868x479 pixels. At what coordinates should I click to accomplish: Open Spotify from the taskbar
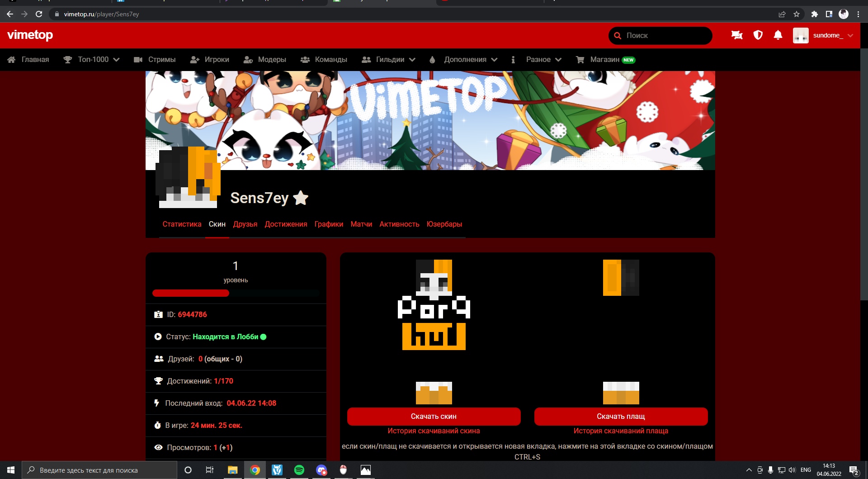[x=299, y=470]
